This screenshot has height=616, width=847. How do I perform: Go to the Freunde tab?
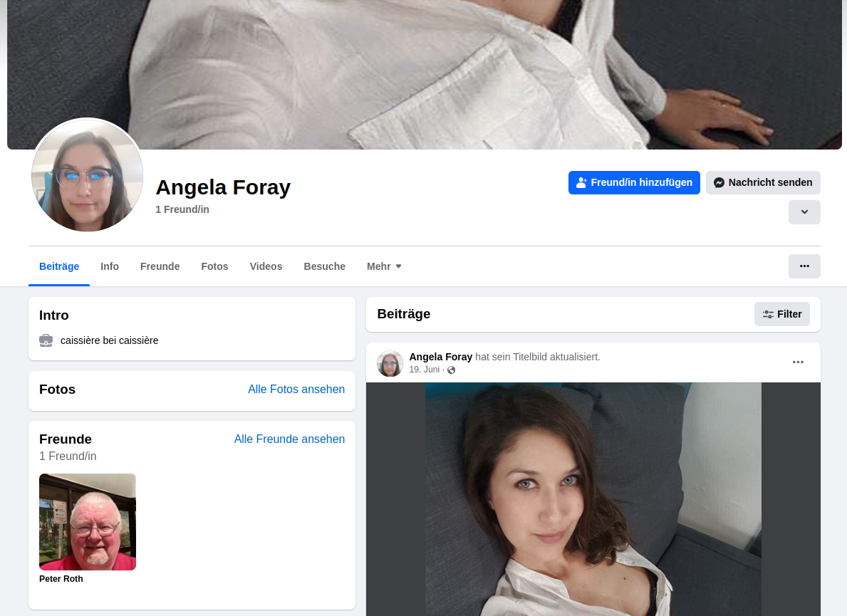(160, 266)
